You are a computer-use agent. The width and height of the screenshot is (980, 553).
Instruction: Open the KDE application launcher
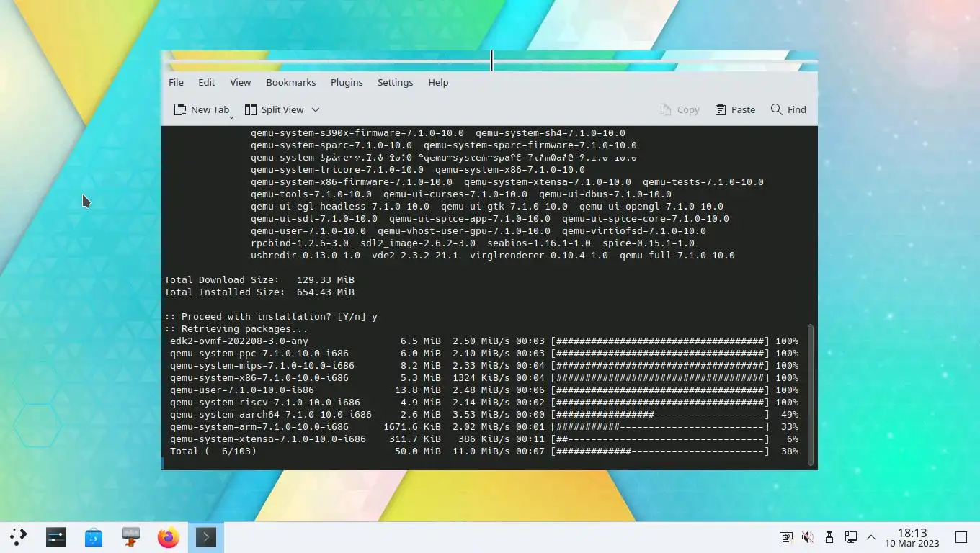19,536
